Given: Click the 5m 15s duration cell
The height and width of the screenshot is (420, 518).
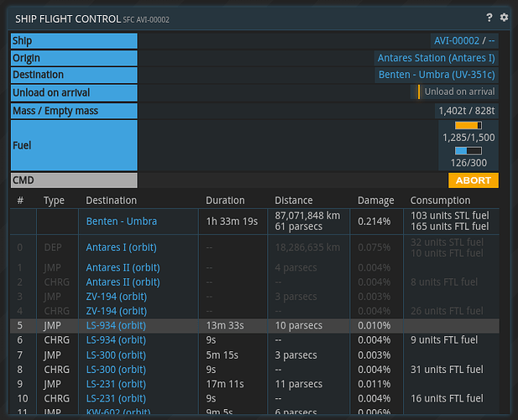Looking at the screenshot, I should tap(222, 355).
